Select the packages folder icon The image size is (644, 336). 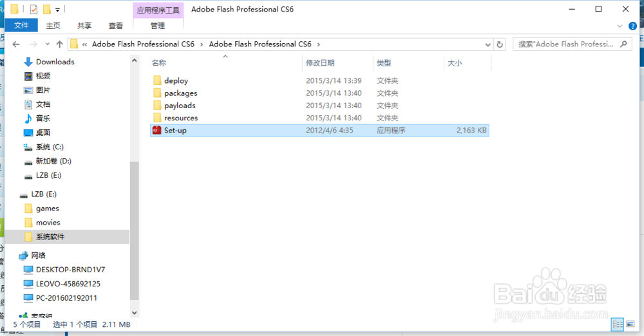tap(157, 93)
